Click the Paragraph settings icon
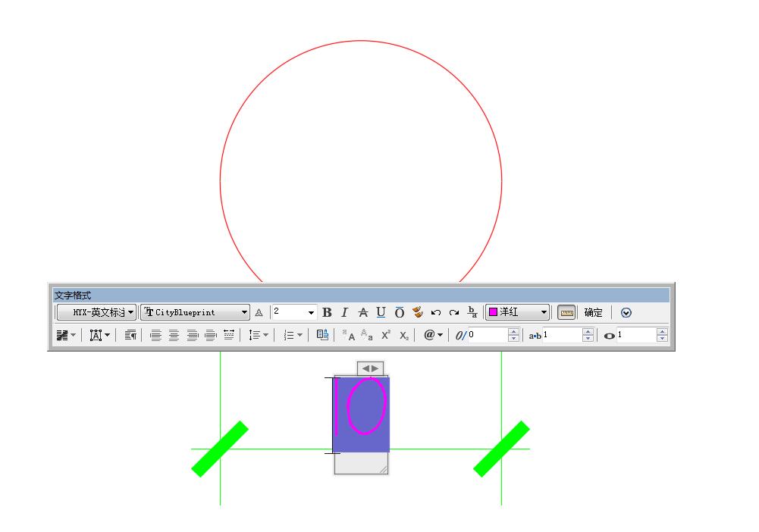 click(x=130, y=335)
